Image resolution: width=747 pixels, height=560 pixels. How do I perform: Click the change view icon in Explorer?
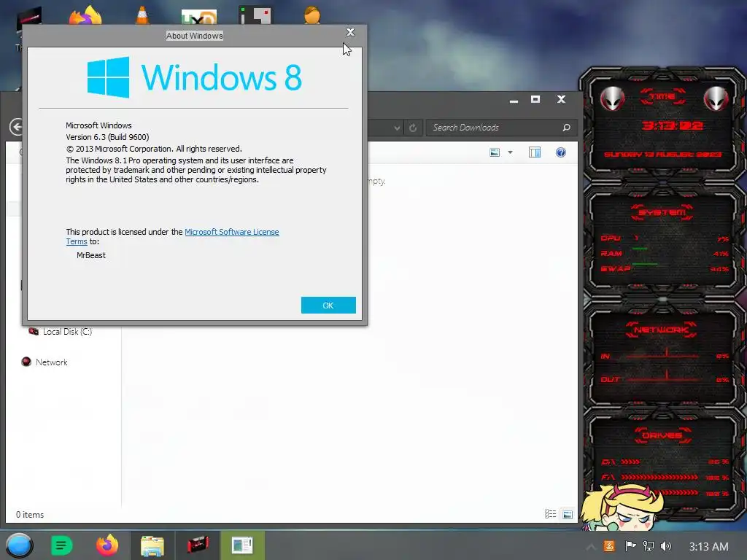tap(495, 152)
